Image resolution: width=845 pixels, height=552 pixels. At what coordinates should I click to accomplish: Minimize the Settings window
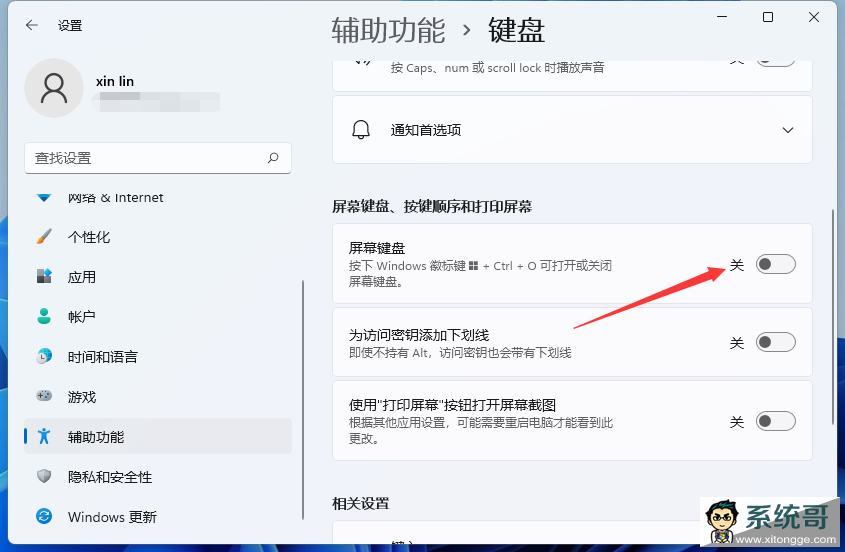tap(722, 17)
